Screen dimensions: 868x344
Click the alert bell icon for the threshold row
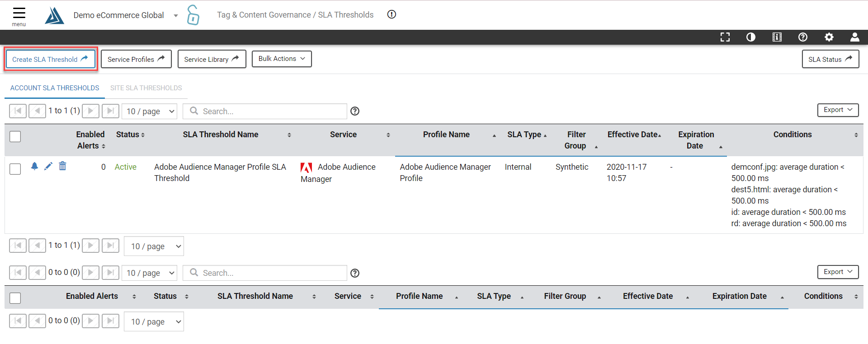[x=34, y=166]
